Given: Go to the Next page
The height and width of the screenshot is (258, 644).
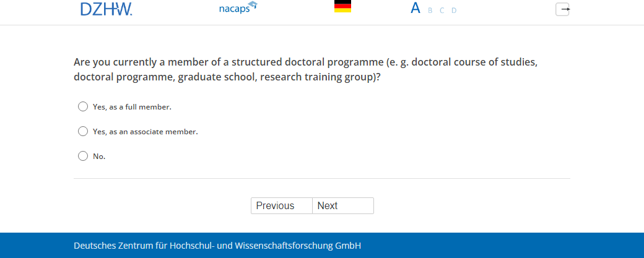Looking at the screenshot, I should 343,206.
